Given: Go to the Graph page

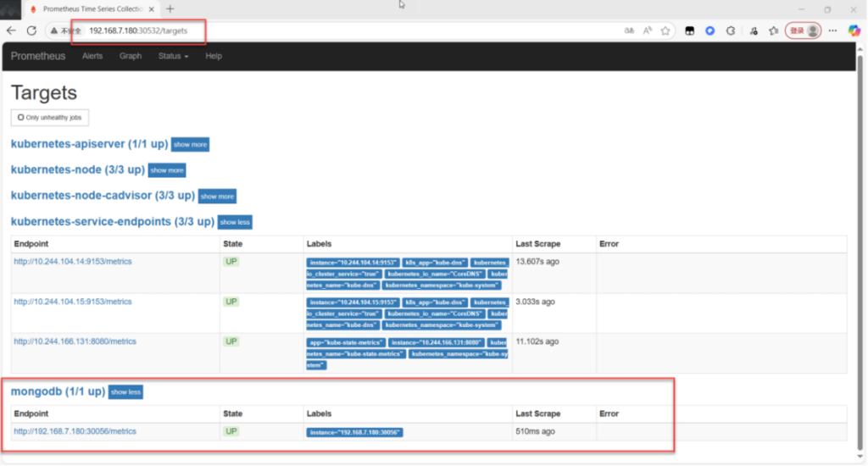Looking at the screenshot, I should (131, 56).
